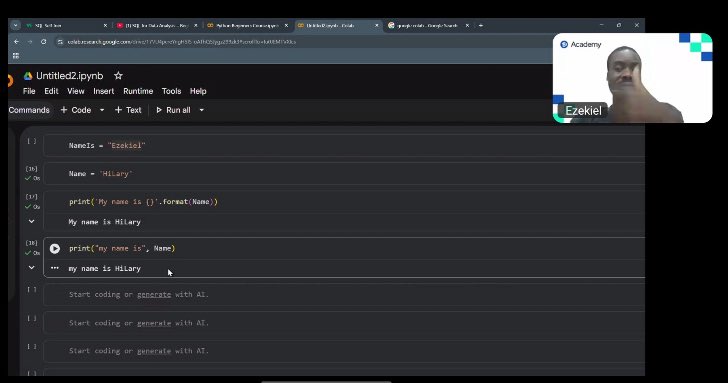
Task: Click the [17] execution count label
Action: [32, 197]
